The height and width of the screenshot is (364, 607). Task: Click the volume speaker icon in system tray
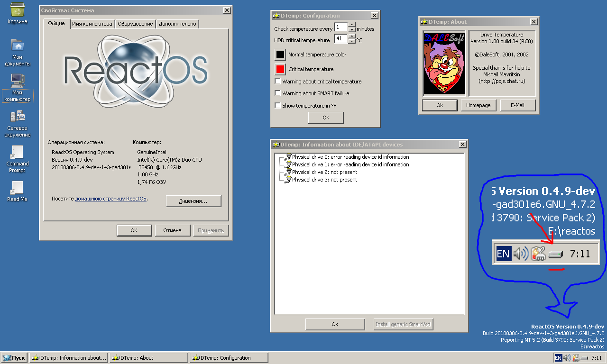[567, 358]
